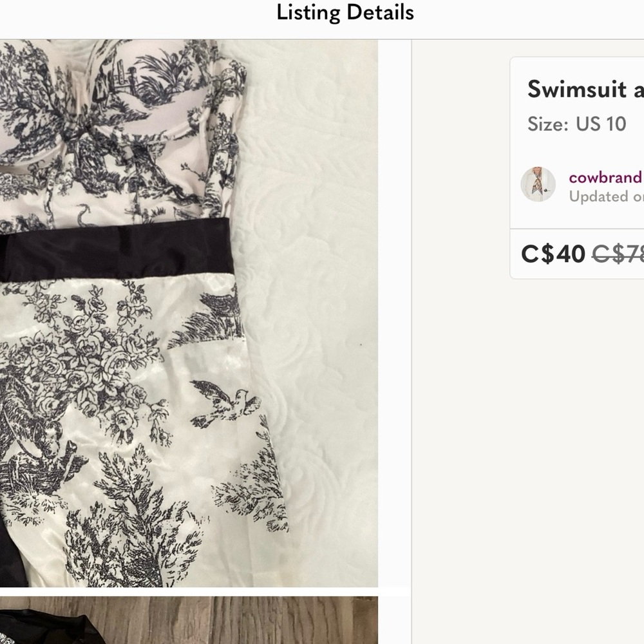Open the cowbrand seller profile link
This screenshot has width=644, height=644.
pyautogui.click(x=605, y=178)
